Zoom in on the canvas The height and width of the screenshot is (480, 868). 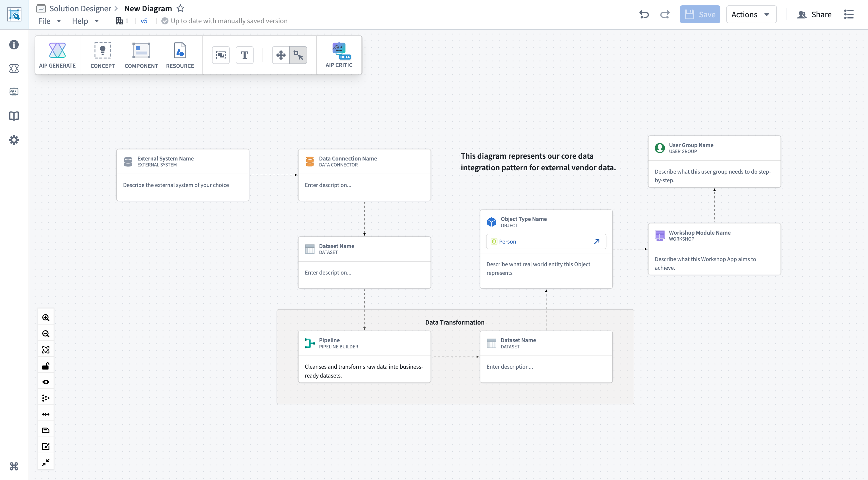tap(46, 317)
